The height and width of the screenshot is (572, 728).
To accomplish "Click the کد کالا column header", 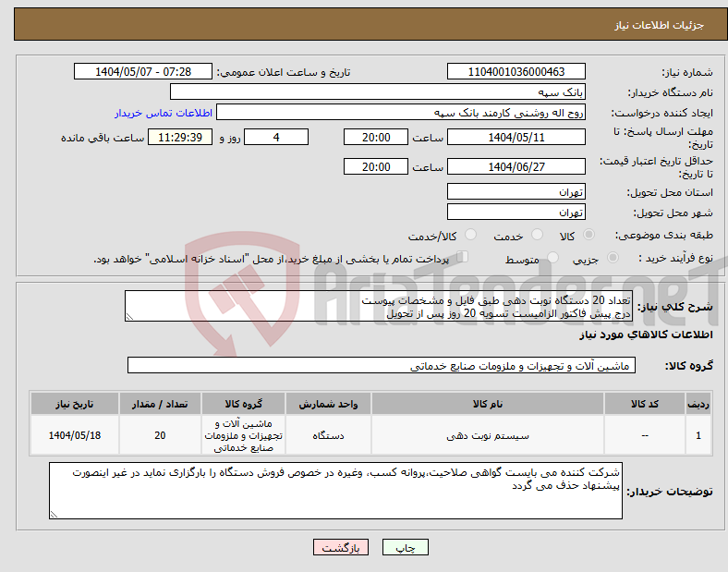I will [x=645, y=404].
